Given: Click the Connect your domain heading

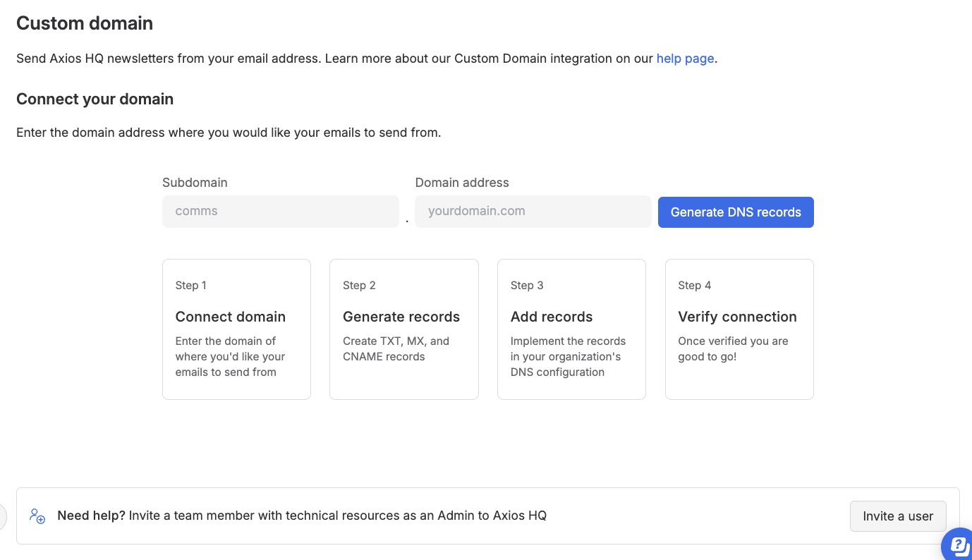Looking at the screenshot, I should tap(95, 99).
